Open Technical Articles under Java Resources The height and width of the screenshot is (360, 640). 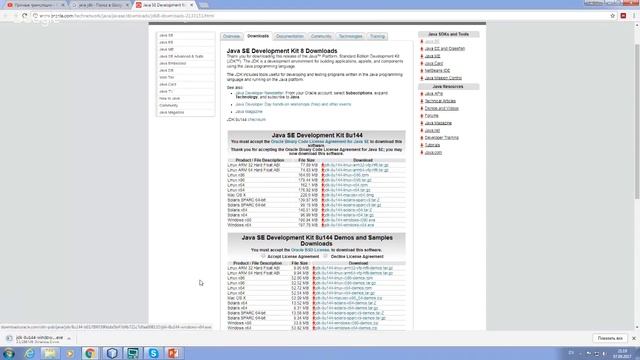[x=440, y=101]
